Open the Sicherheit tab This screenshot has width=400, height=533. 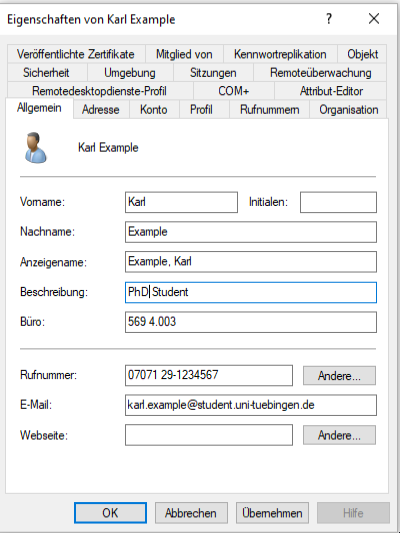[x=46, y=72]
